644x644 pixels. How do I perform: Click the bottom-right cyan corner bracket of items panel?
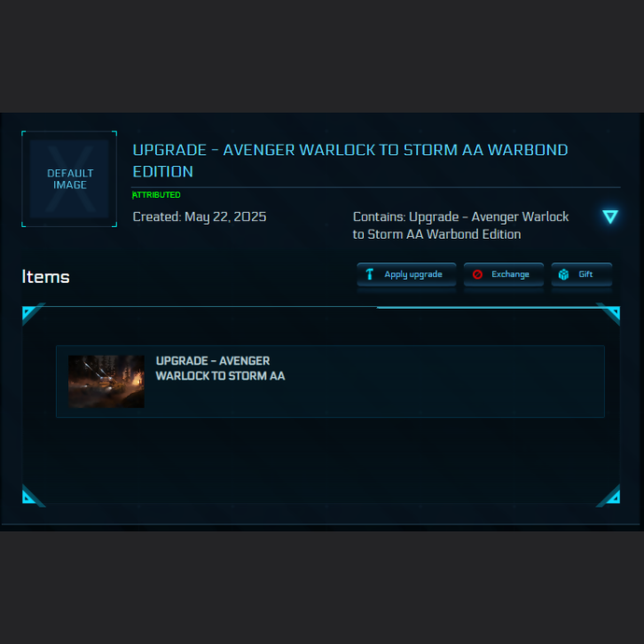tap(609, 496)
